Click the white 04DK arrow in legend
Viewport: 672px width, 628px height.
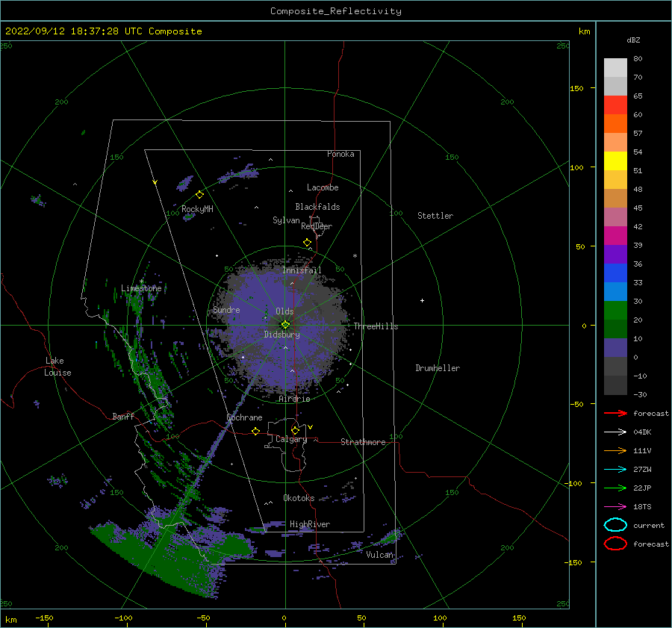point(615,432)
